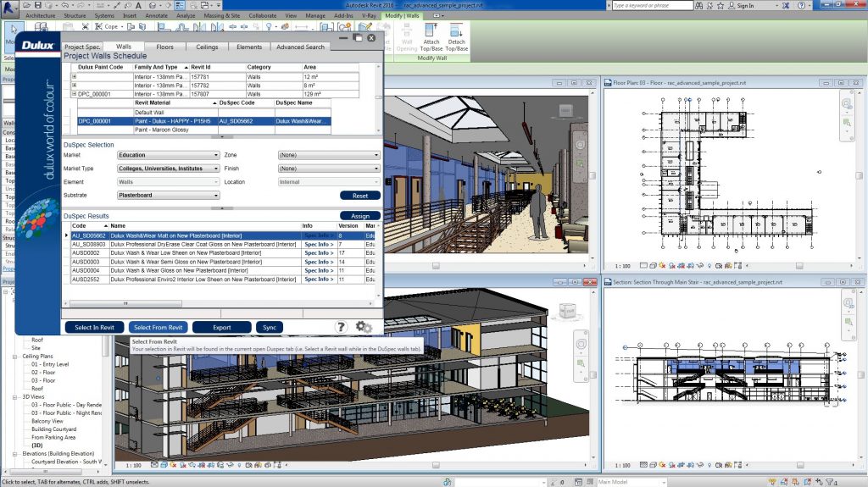Open Dulux plugin settings gear icon
The image size is (868, 487).
coord(364,327)
